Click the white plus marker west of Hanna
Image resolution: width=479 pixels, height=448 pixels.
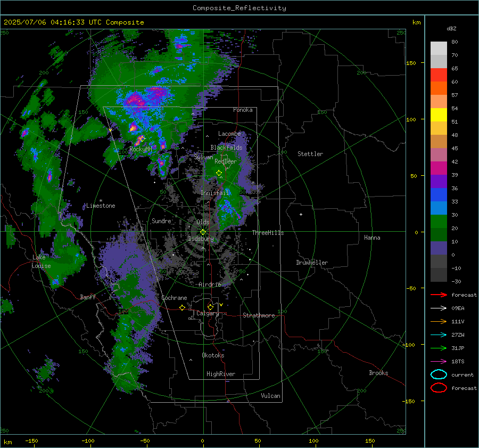tap(301, 214)
